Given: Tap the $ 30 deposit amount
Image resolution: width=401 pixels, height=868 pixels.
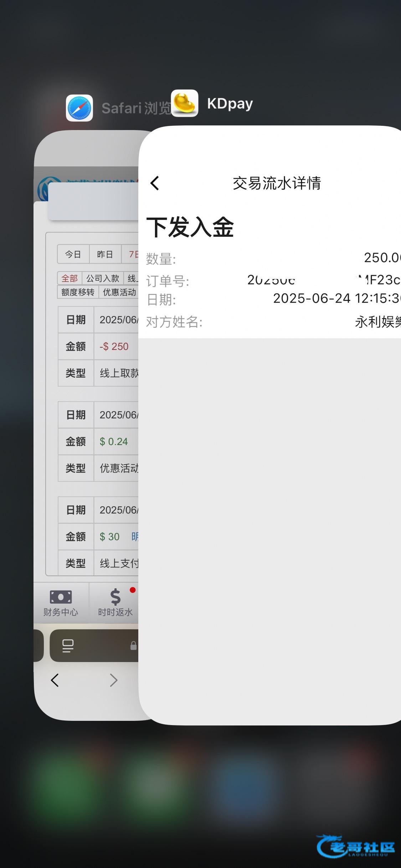Looking at the screenshot, I should click(109, 537).
